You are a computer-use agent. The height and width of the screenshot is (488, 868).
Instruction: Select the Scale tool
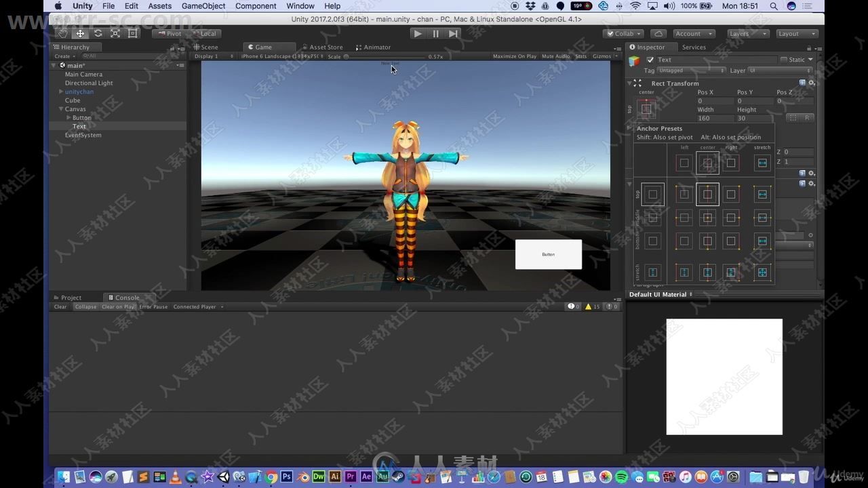click(x=115, y=33)
